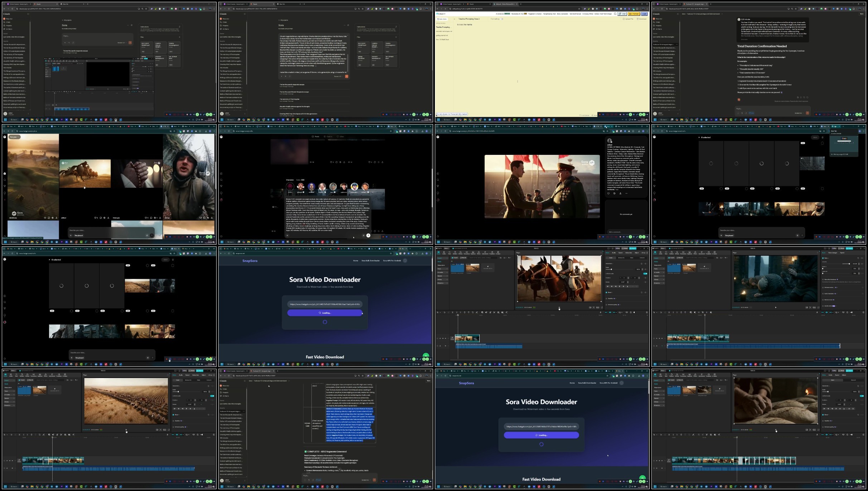Click the search magnifier icon in Editpad header
Image resolution: width=868 pixels, height=491 pixels.
click(615, 14)
